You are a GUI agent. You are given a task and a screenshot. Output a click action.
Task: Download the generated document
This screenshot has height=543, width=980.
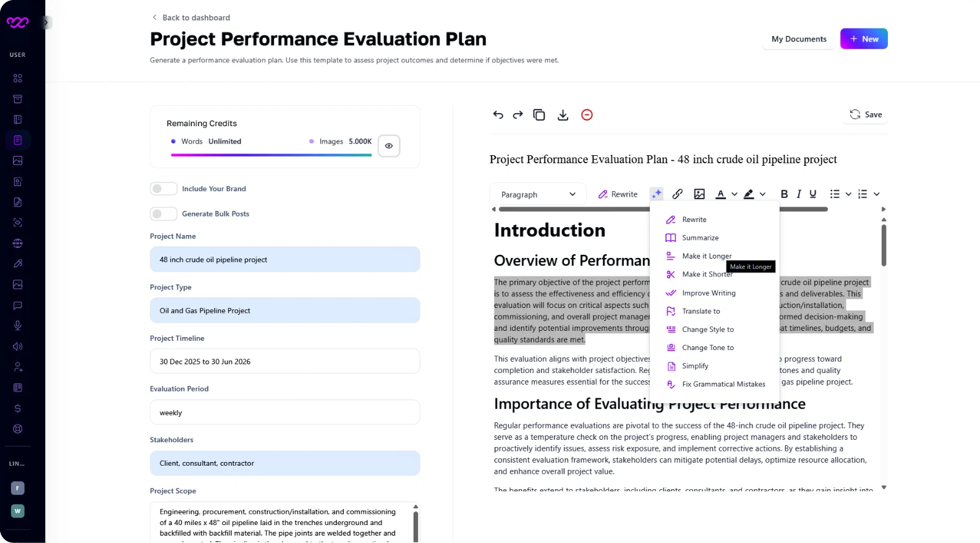(563, 114)
